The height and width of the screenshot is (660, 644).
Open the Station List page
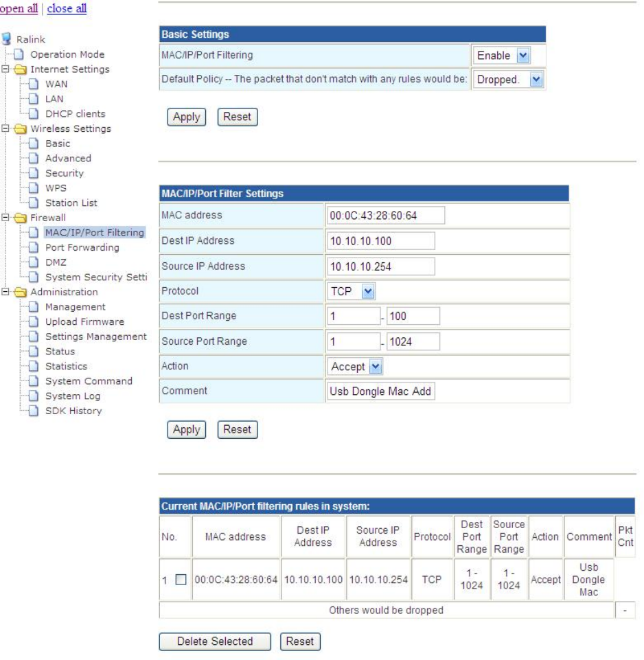coord(71,203)
